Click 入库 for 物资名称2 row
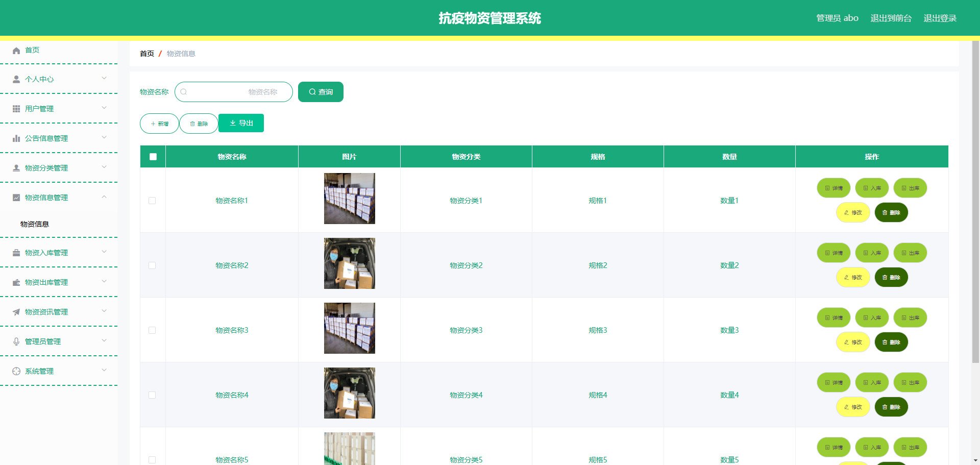Image resolution: width=980 pixels, height=465 pixels. tap(872, 253)
